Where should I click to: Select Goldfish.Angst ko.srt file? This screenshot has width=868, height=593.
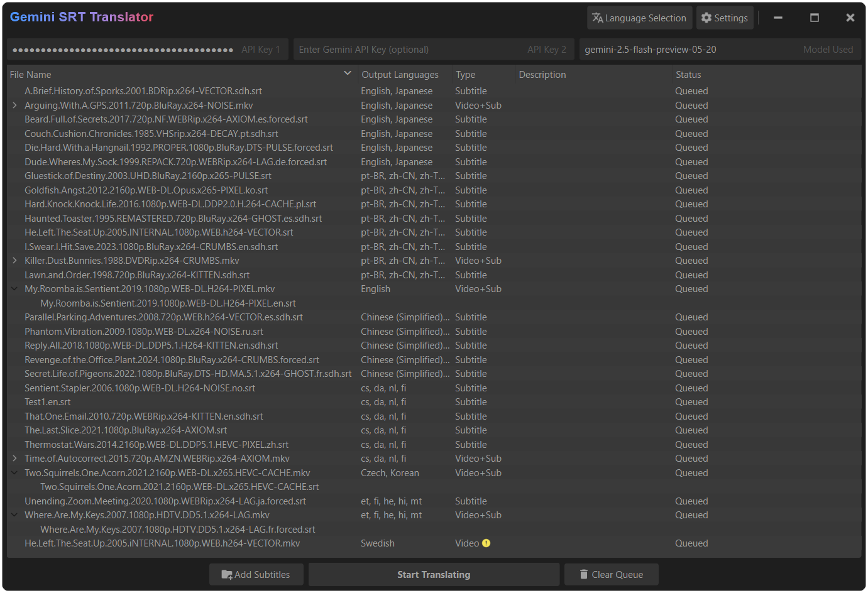pyautogui.click(x=146, y=190)
